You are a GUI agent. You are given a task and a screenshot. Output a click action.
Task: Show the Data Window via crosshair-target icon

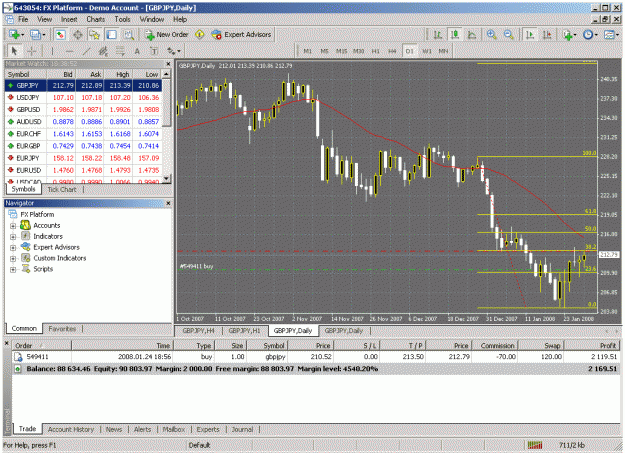pos(78,35)
